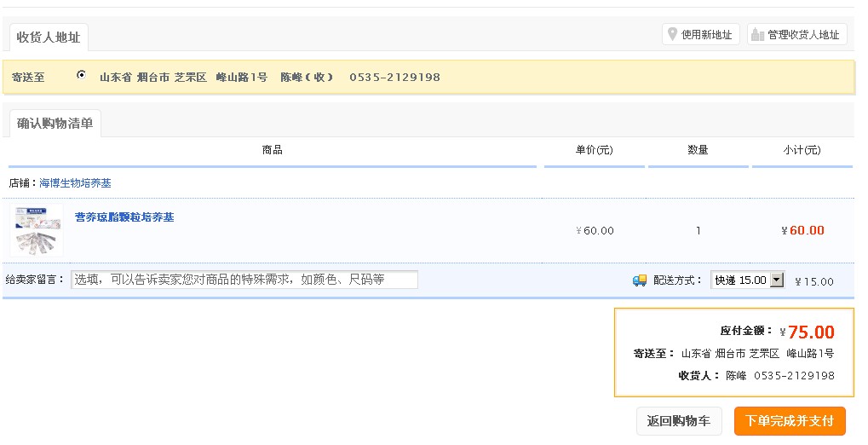Click the 返回购物车 button
The height and width of the screenshot is (445, 868).
(x=679, y=421)
